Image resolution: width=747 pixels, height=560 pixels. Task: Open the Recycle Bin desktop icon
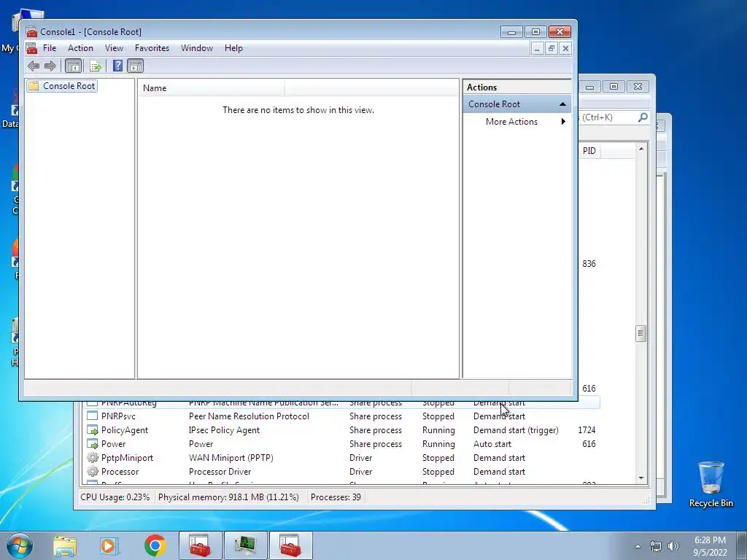(711, 484)
